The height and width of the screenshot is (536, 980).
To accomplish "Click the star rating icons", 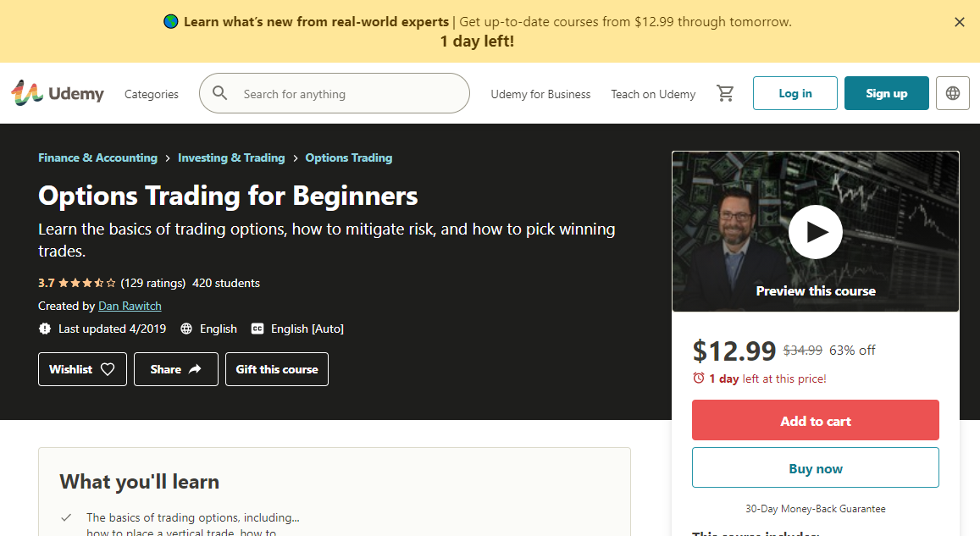I will (86, 283).
